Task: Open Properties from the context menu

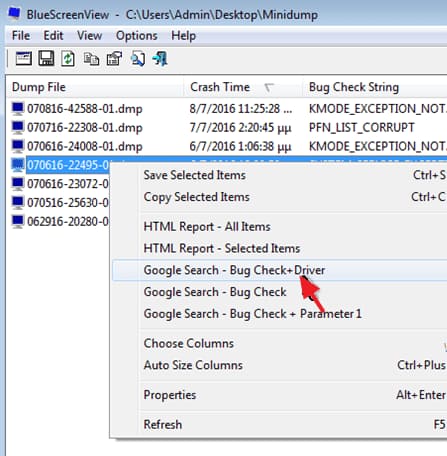Action: (x=279, y=395)
